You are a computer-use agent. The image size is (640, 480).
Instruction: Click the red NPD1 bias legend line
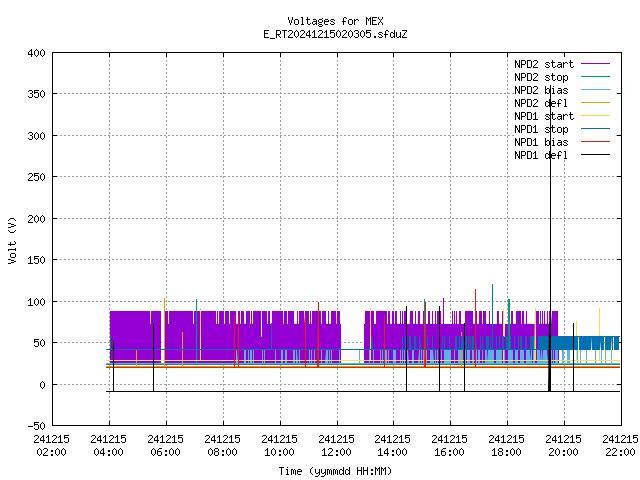(x=595, y=142)
